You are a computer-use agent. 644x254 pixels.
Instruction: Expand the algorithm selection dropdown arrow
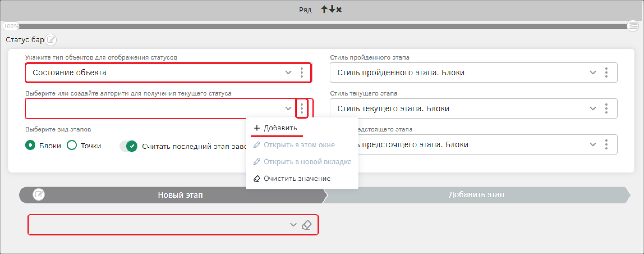coord(288,108)
